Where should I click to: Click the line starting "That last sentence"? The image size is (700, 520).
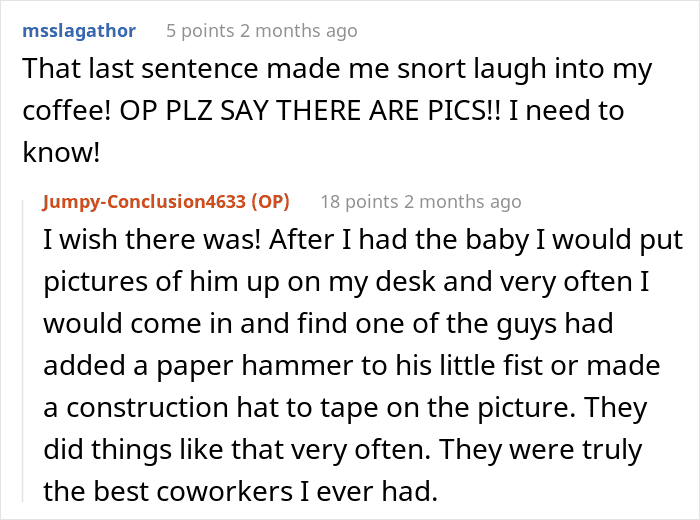coord(336,70)
